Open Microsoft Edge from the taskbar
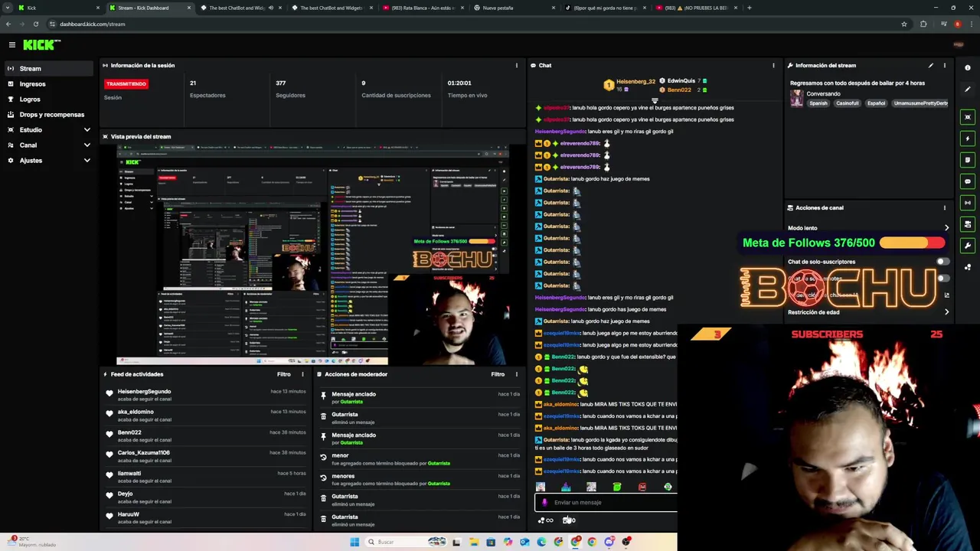980x551 pixels. click(x=541, y=542)
